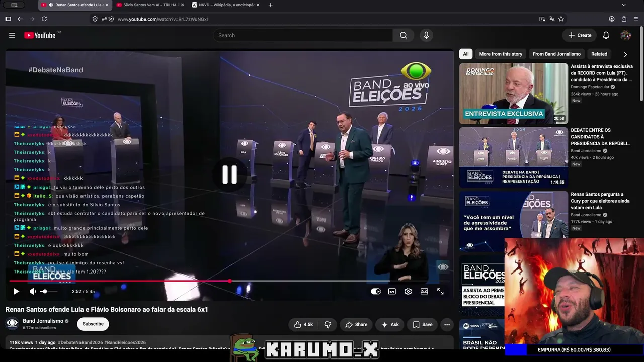This screenshot has width=644, height=362.
Task: Open the browser application menu
Action: coord(636,19)
